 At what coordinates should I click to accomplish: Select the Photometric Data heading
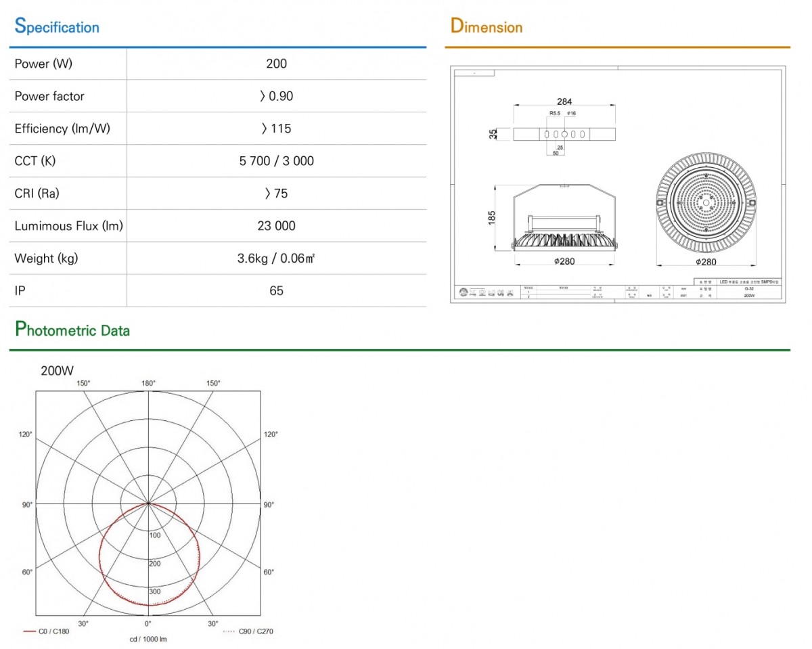coord(72,330)
